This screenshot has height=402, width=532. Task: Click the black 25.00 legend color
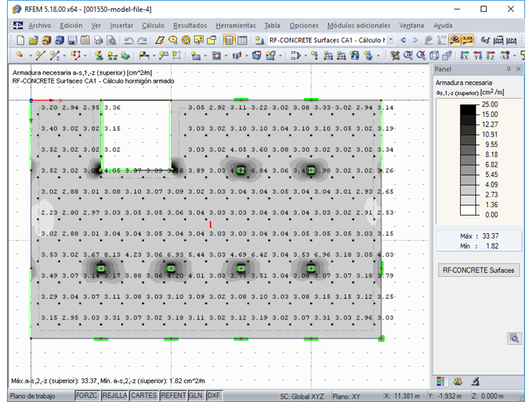click(468, 110)
